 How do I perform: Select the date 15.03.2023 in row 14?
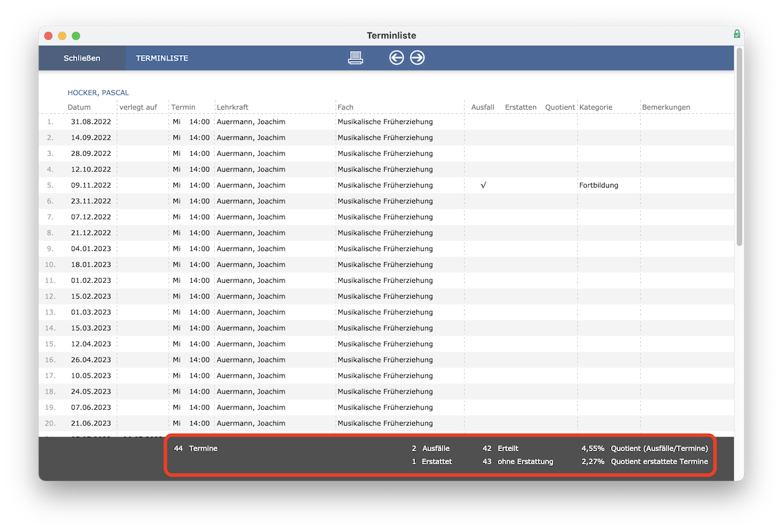(91, 328)
